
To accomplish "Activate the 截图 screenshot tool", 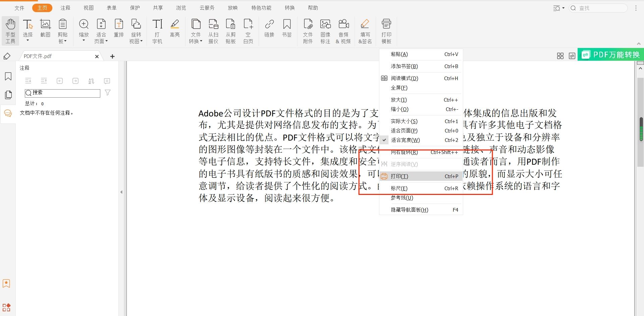I will [45, 30].
